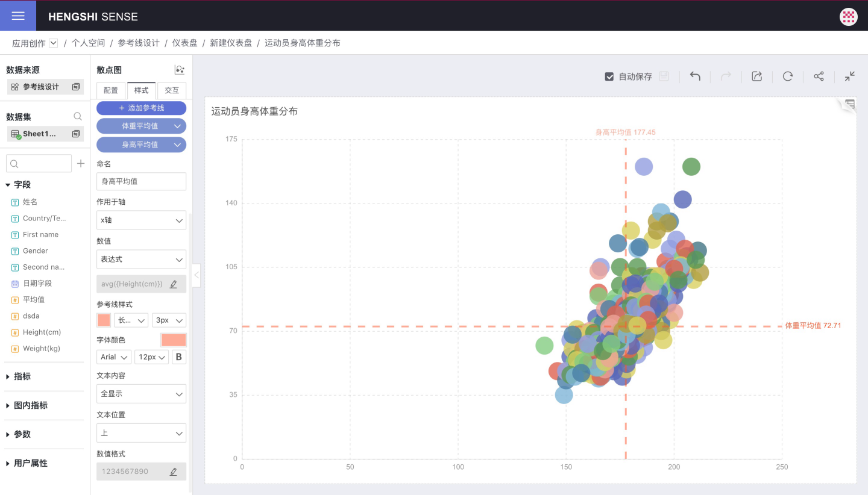Viewport: 868px width, 495px height.
Task: Edit the avg Height expression pencil
Action: click(174, 284)
